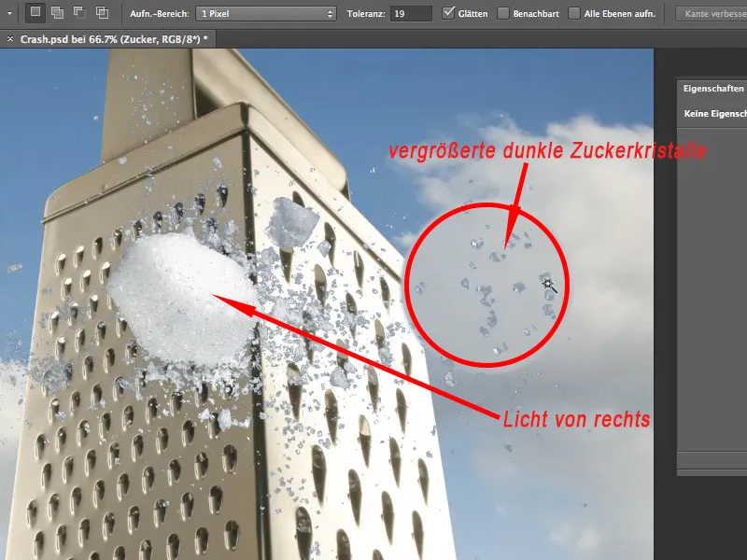Choose the Subtract from selection icon
This screenshot has width=747, height=560.
pyautogui.click(x=79, y=13)
